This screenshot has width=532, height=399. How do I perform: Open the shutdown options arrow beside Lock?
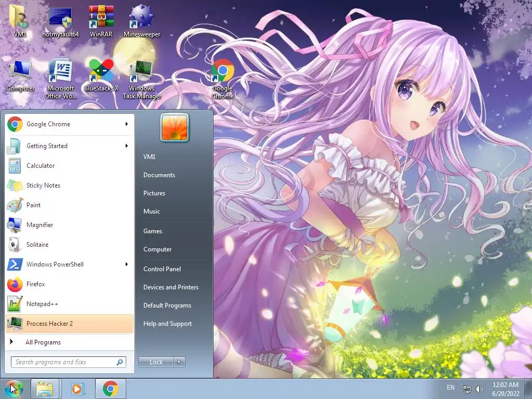[179, 362]
